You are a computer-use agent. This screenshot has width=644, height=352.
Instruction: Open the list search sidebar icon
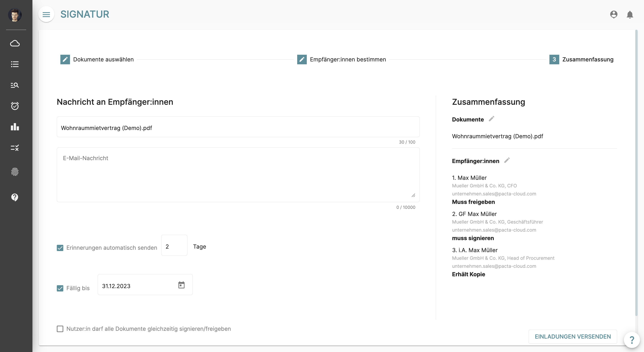[15, 85]
